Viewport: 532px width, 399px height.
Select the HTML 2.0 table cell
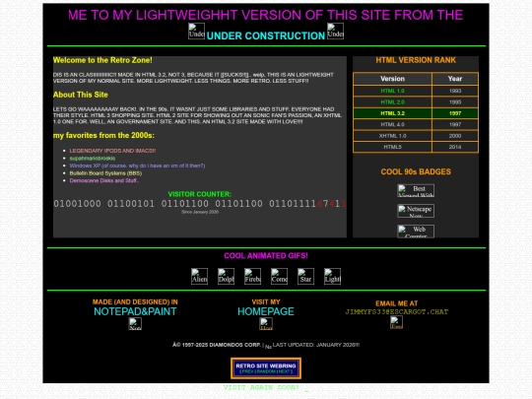[392, 101]
